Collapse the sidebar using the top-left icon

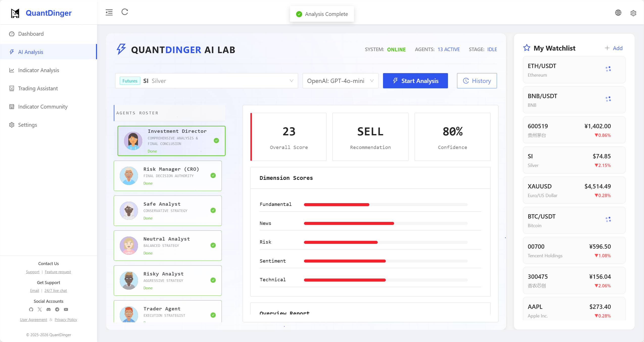point(109,12)
